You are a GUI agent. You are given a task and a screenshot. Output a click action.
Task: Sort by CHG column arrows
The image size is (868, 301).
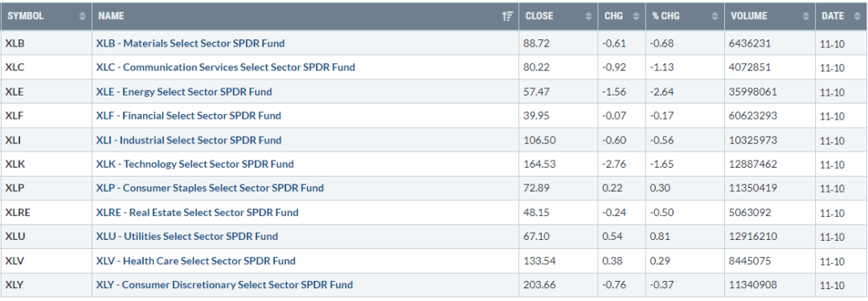tap(636, 16)
